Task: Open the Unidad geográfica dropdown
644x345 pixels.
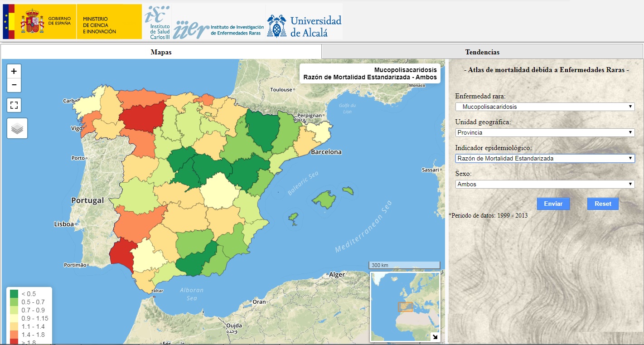Action: 545,132
